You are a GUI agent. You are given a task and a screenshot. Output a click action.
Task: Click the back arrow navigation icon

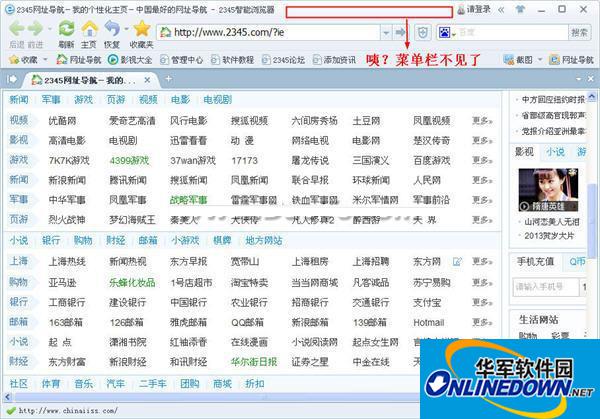17,29
